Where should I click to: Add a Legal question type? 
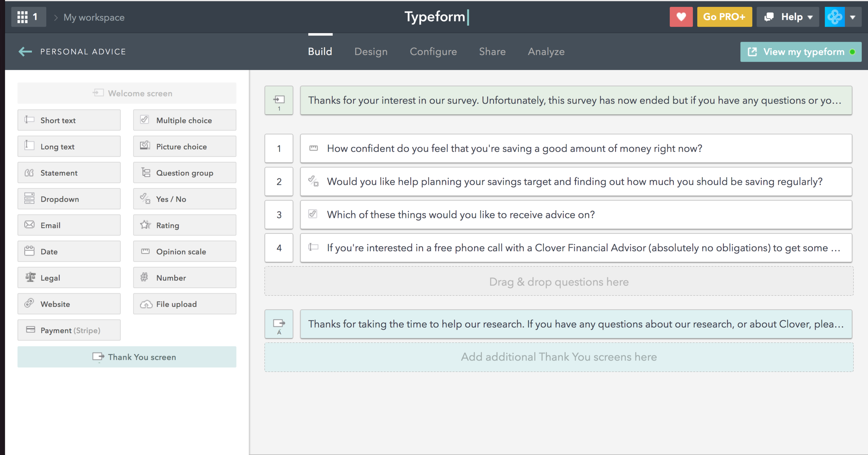click(69, 278)
